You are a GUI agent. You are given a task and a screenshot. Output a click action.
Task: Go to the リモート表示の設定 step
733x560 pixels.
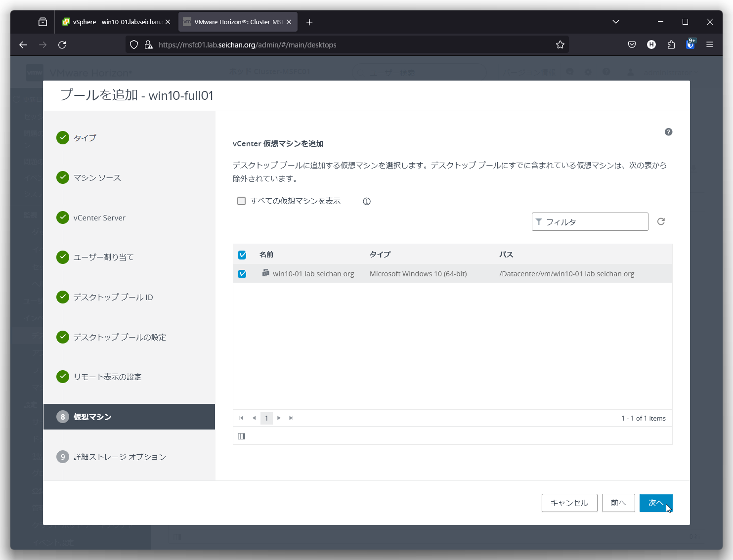click(x=99, y=377)
